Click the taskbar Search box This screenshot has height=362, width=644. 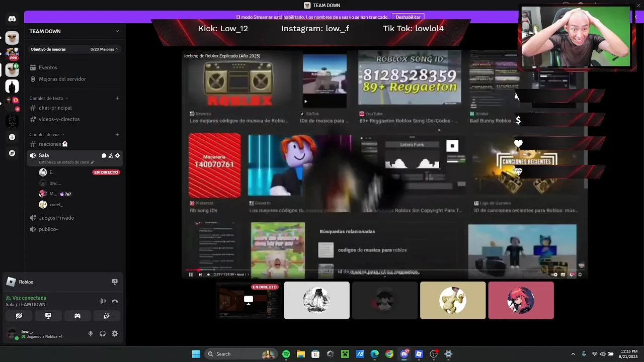[242, 354]
